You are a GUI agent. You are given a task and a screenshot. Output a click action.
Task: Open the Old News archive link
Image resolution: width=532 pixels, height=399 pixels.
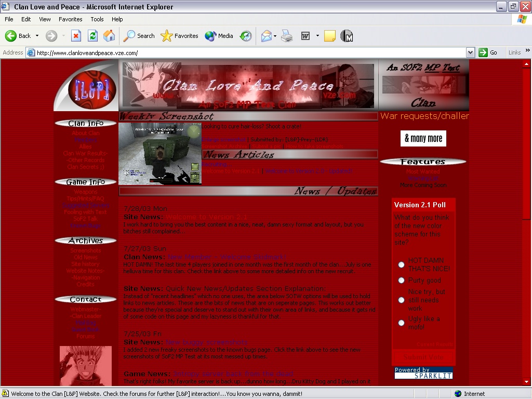pyautogui.click(x=86, y=257)
